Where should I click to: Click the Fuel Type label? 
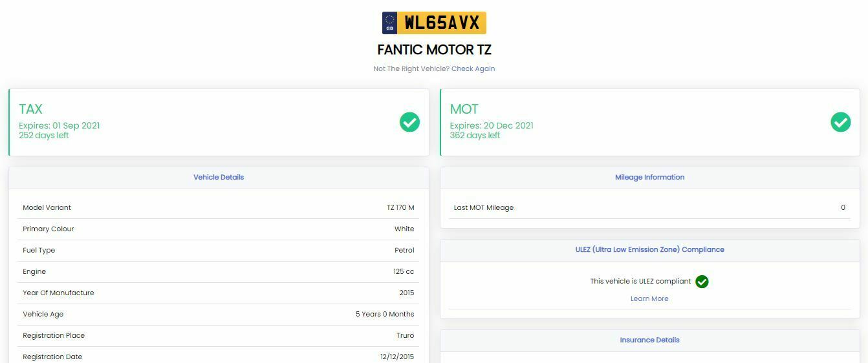pyautogui.click(x=39, y=250)
